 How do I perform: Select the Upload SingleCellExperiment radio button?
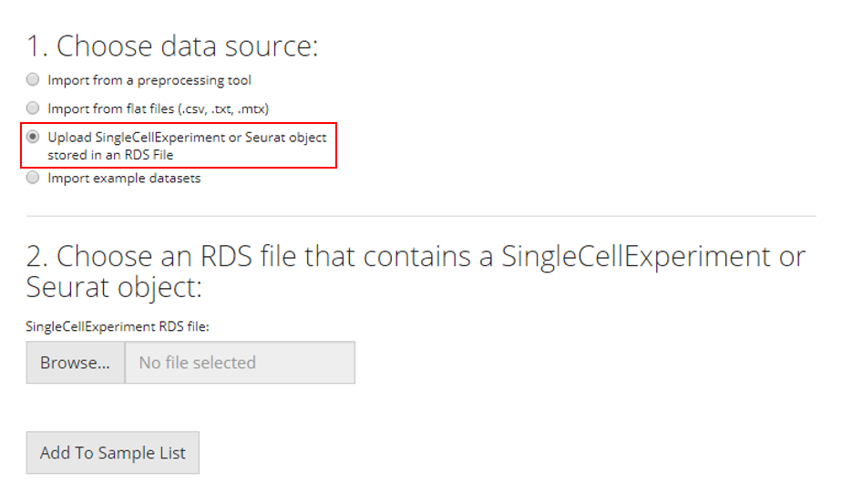[x=33, y=138]
